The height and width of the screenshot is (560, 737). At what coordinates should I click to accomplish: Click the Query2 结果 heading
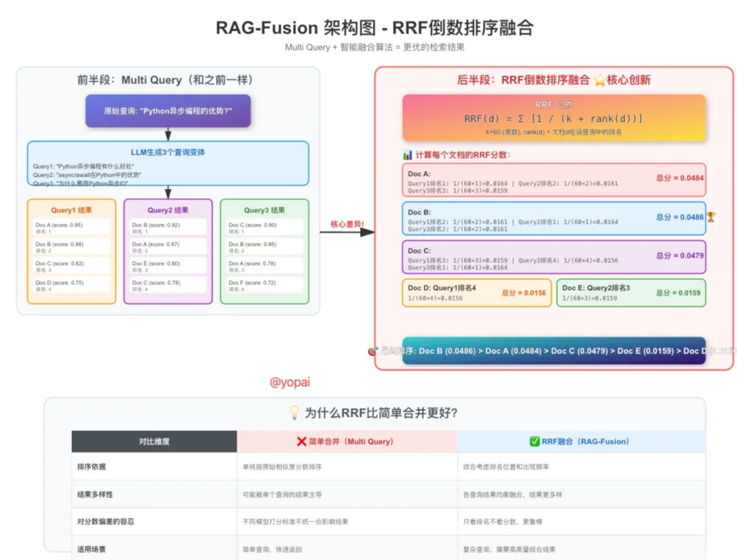[167, 210]
